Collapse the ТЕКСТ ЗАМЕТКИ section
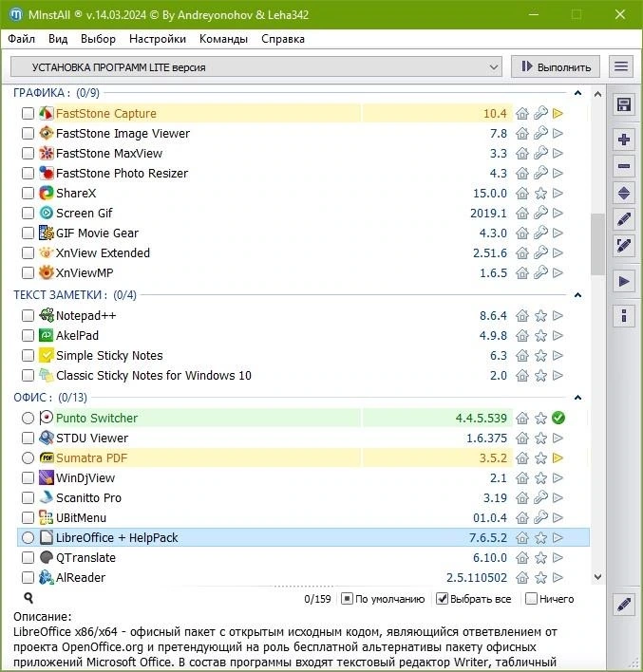 tap(577, 295)
